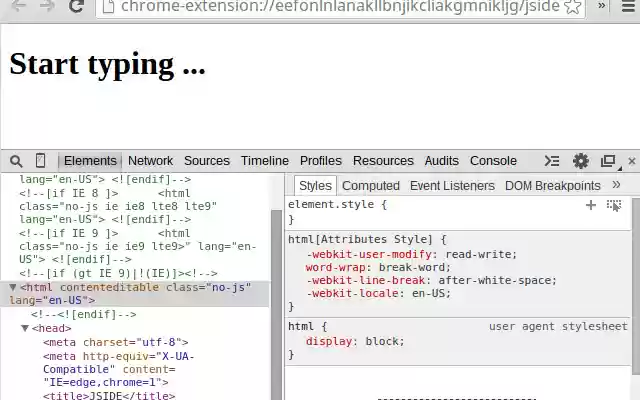Select the IE 9 conditional comment
Image resolution: width=640 pixels, height=400 pixels.
coord(138,247)
